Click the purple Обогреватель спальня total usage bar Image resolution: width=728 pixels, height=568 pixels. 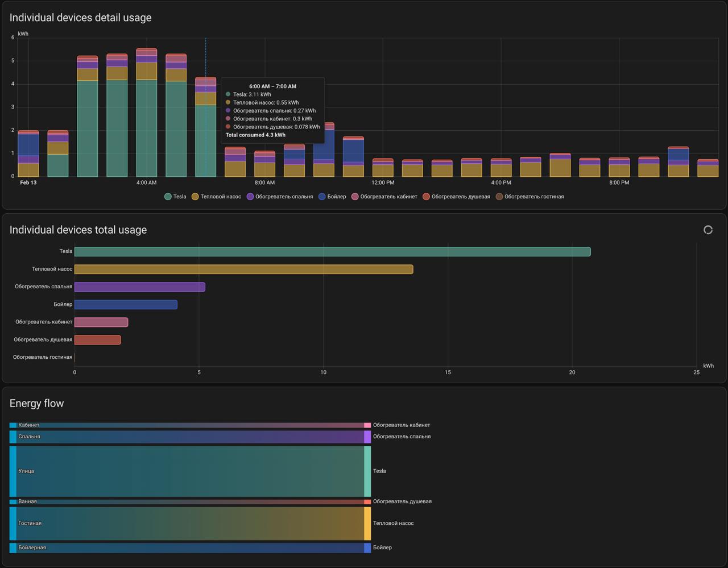tap(139, 287)
